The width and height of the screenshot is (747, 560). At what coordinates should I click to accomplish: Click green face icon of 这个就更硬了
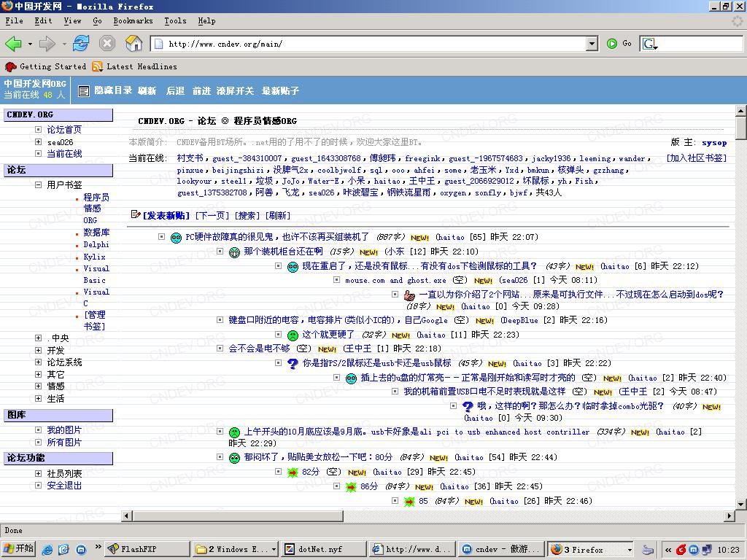pyautogui.click(x=293, y=335)
